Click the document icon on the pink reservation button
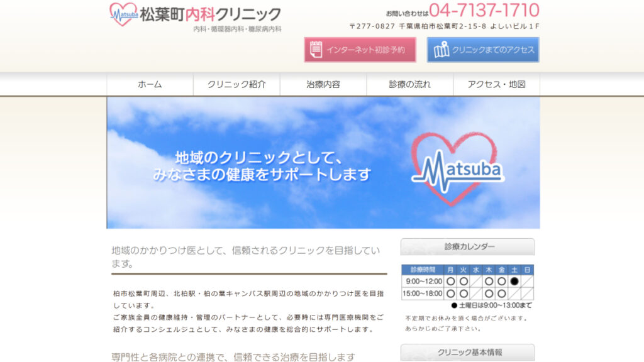Screen dimensions: 644x362 tap(316, 50)
